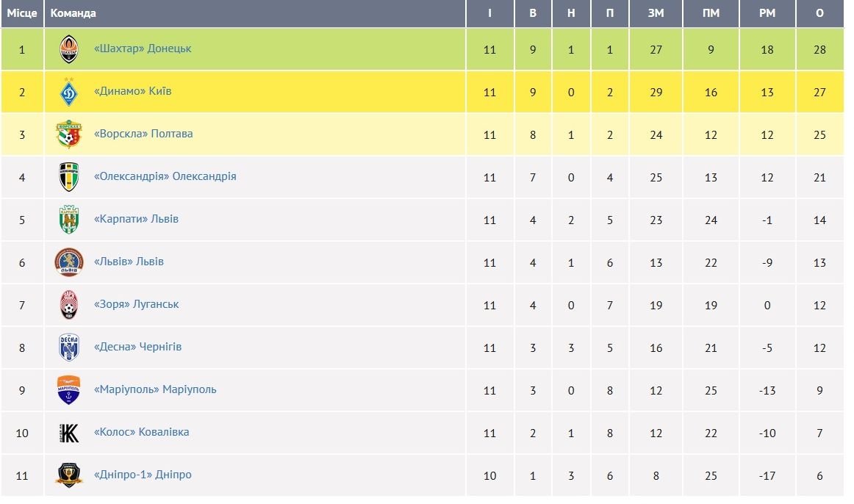Image resolution: width=854 pixels, height=504 pixels.
Task: Click the Zorya Luhansk club logo
Action: coord(69,305)
